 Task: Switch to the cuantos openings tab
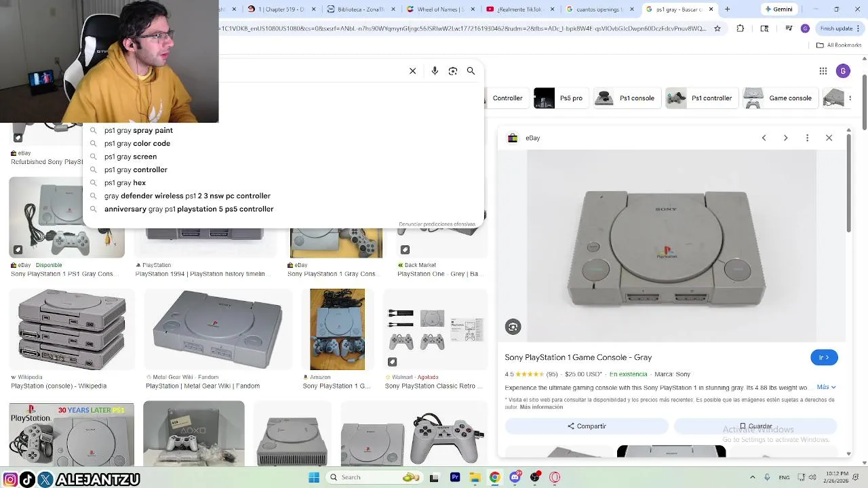599,9
